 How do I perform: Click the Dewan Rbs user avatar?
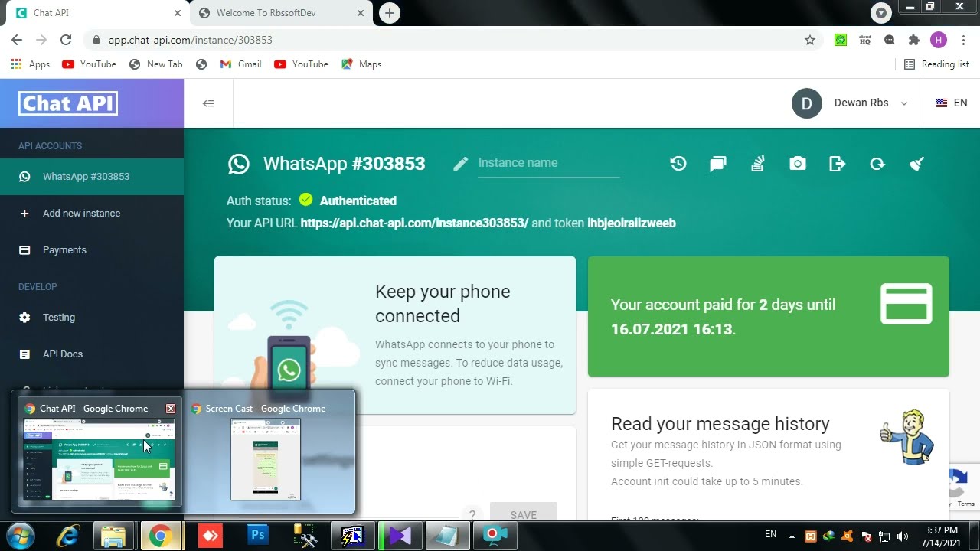807,103
